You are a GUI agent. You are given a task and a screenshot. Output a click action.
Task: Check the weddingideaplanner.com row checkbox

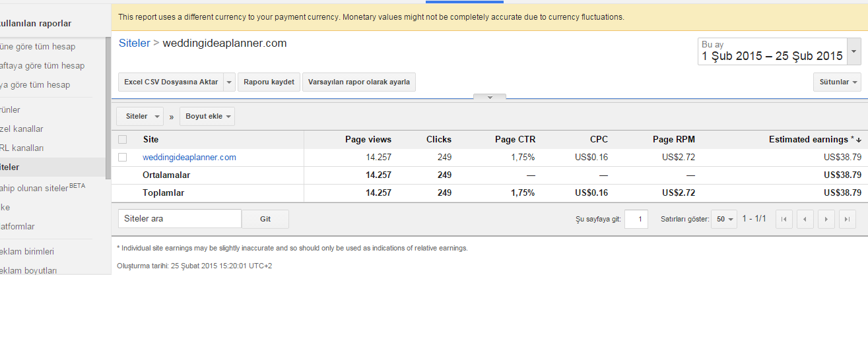point(122,157)
